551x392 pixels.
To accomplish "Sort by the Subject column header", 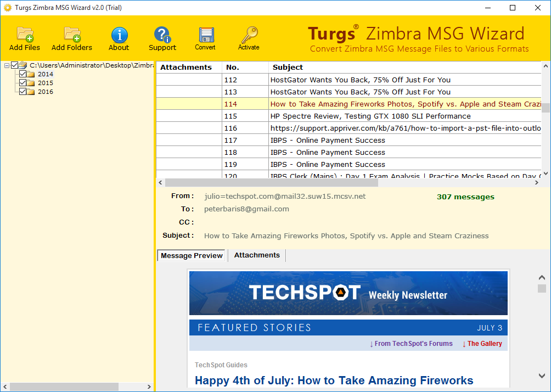I will (405, 67).
